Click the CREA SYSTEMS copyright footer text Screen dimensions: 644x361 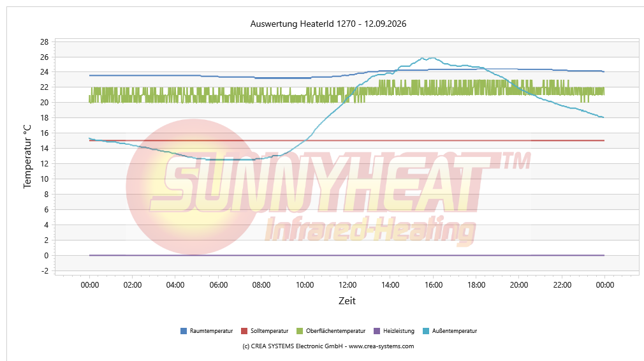(328, 346)
